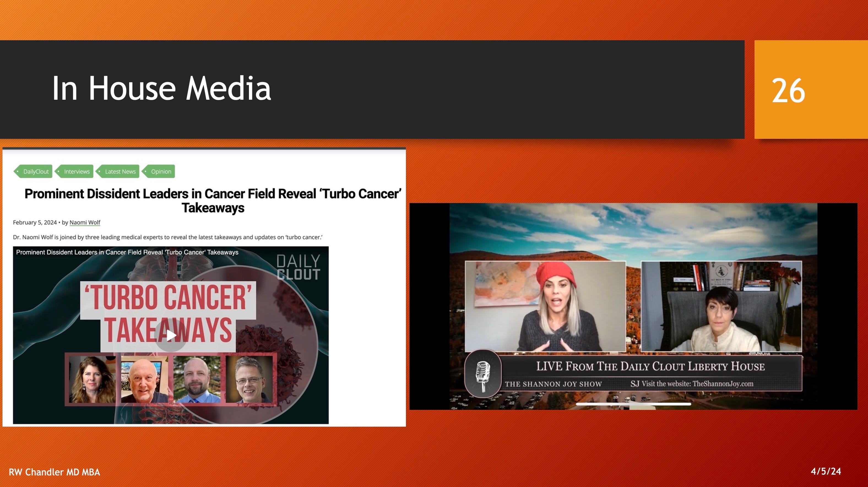
Task: Click the article headline about Turbo Cancer
Action: click(x=213, y=201)
